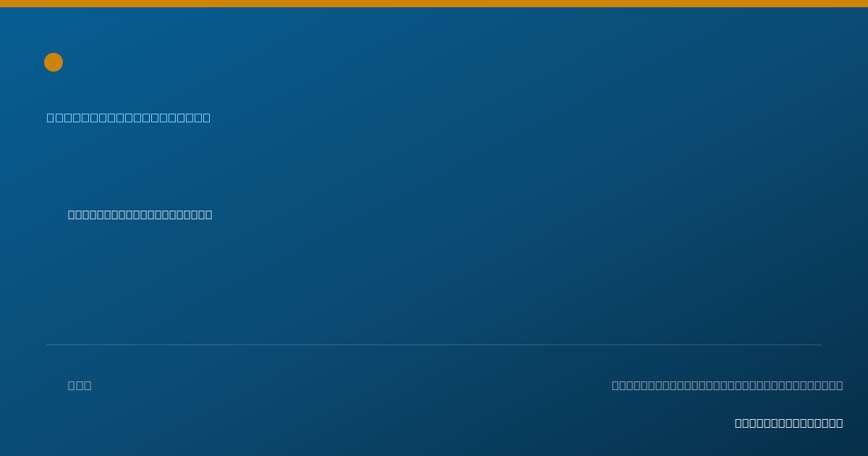Click the first box of the bottom-left gray label
Screen dimensions: 868x456
(72, 385)
